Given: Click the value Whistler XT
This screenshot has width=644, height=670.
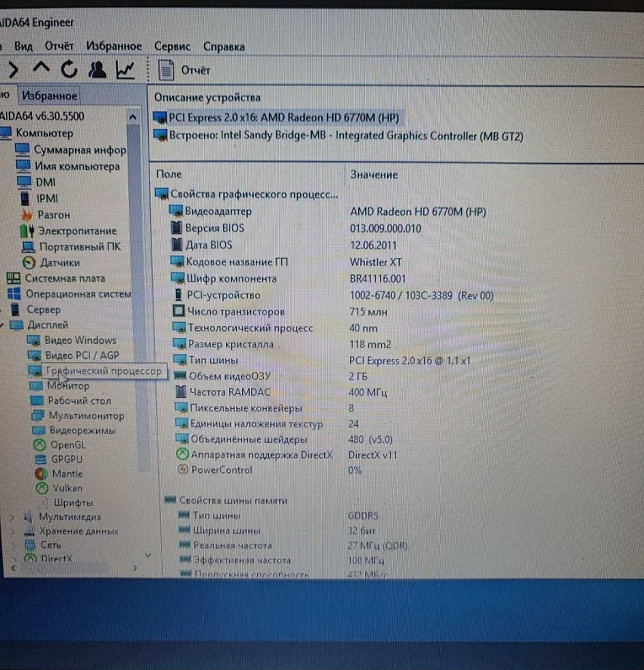Looking at the screenshot, I should tap(376, 262).
